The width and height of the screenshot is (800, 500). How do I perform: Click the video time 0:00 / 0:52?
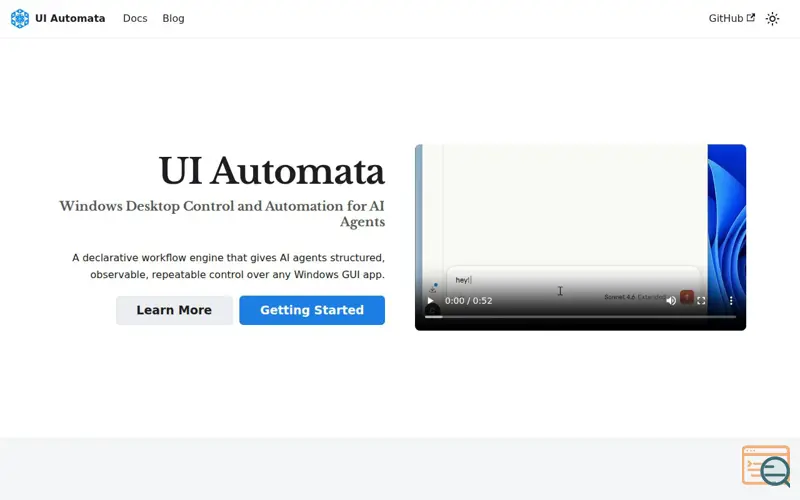tap(468, 301)
